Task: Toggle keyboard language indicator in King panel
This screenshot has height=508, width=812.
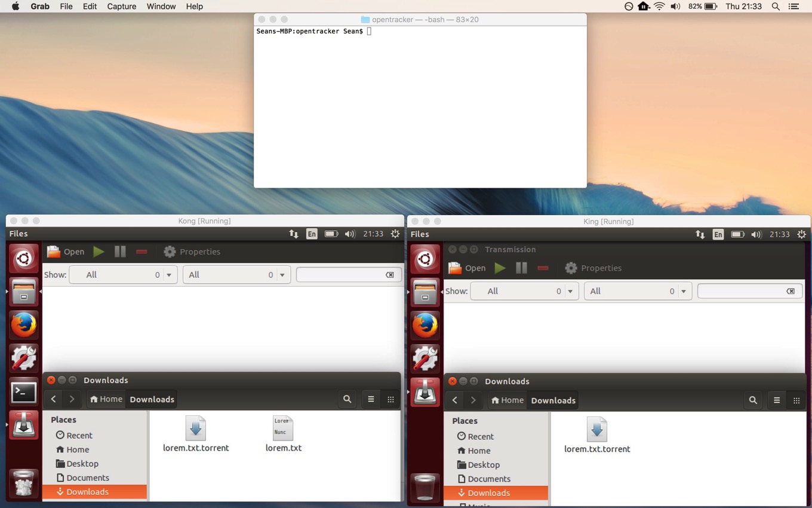Action: [x=718, y=234]
